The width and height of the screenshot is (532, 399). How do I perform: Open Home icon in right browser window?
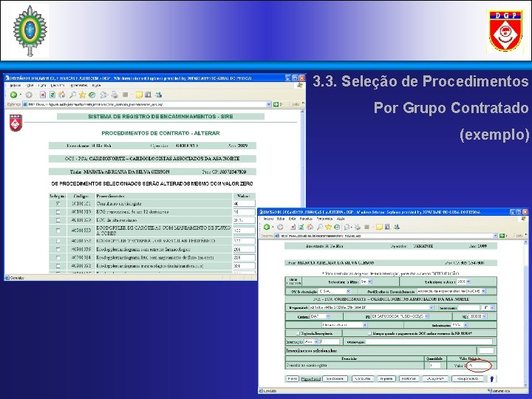tap(310, 227)
